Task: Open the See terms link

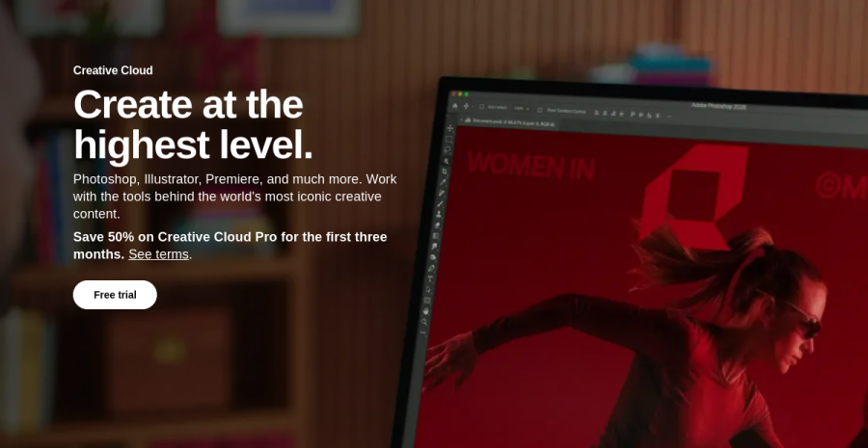Action: [x=159, y=254]
